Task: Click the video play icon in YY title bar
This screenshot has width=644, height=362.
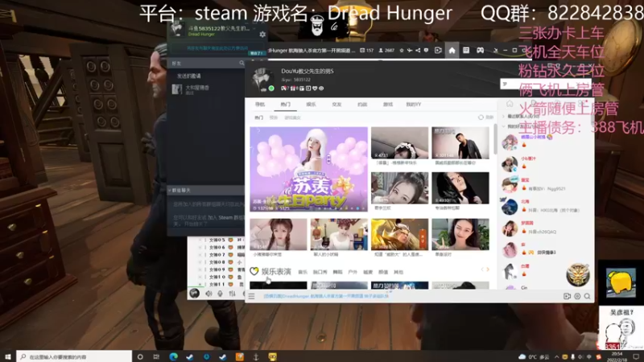Action: [438, 51]
